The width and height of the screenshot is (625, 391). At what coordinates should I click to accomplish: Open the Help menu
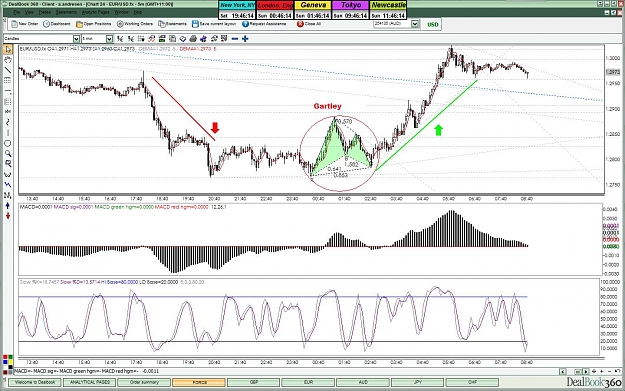click(138, 13)
